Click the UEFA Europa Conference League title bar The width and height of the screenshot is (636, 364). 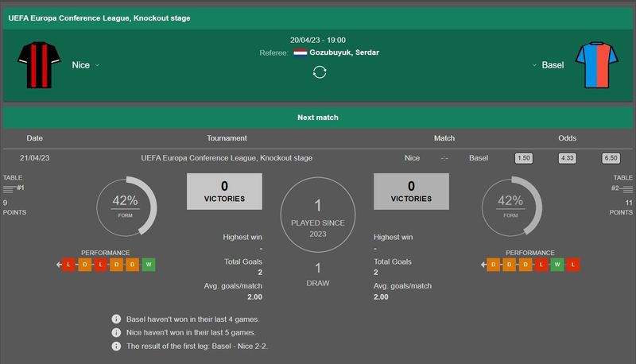pyautogui.click(x=318, y=18)
